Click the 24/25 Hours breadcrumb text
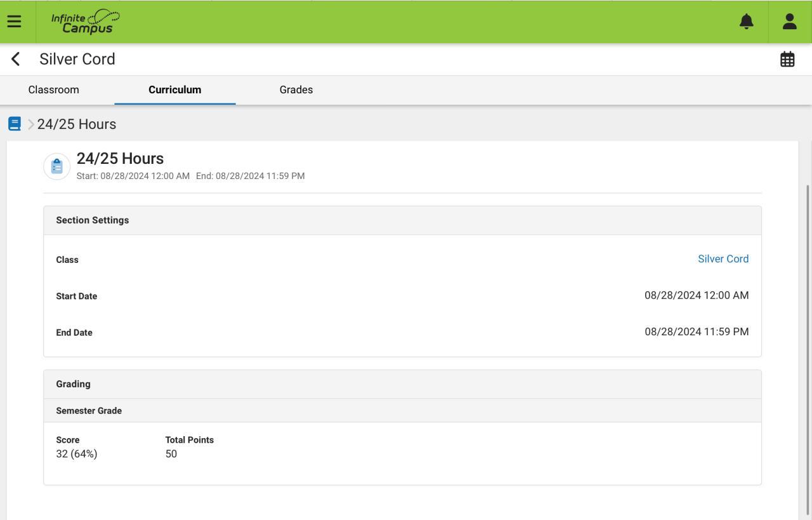 pos(77,124)
